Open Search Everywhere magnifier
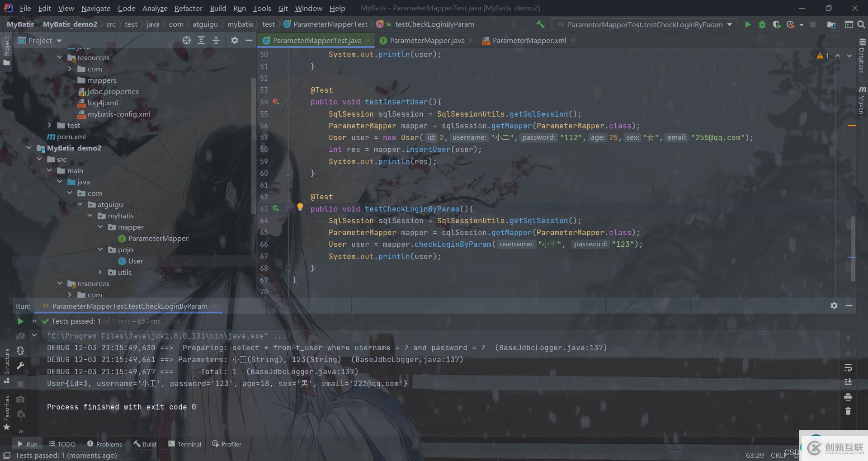The height and width of the screenshot is (461, 868). pos(861,24)
